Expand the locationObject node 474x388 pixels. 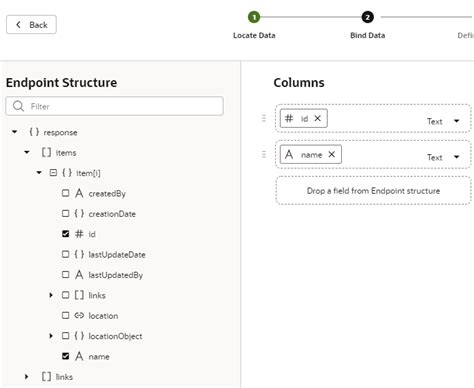coord(51,336)
